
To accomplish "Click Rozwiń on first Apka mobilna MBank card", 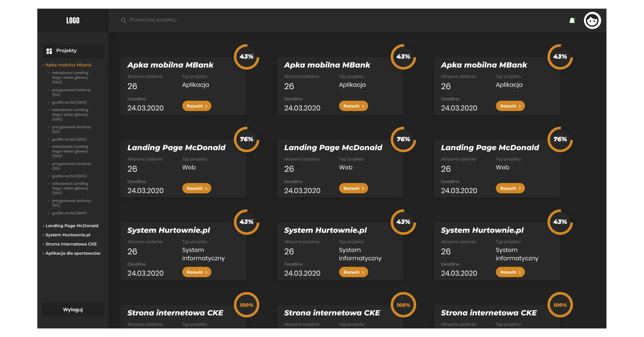I will pyautogui.click(x=196, y=106).
